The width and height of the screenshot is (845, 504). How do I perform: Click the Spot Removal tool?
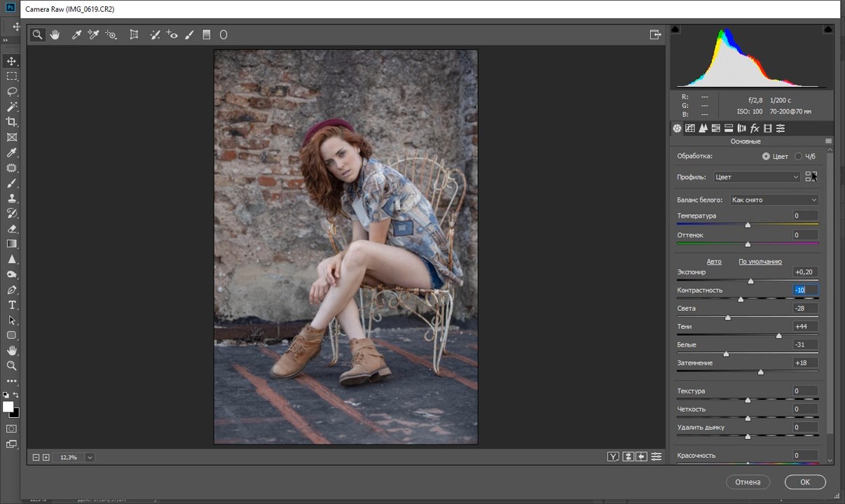[155, 34]
